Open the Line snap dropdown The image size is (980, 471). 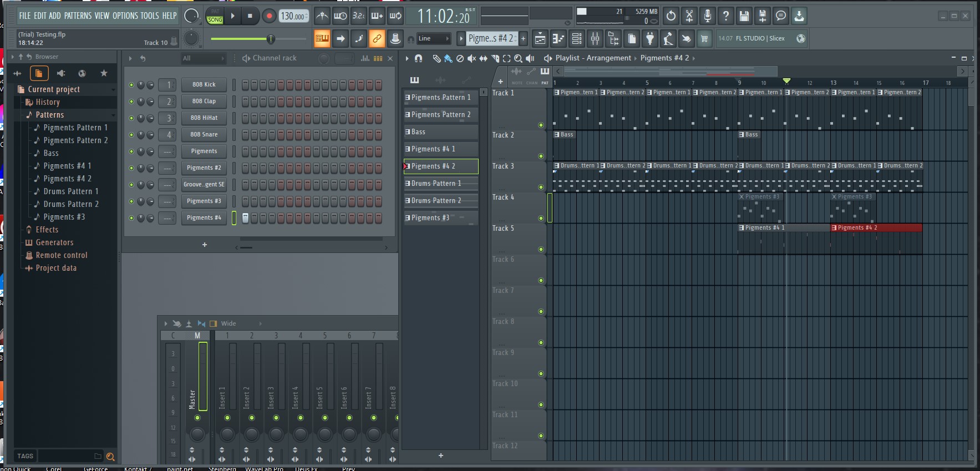point(434,38)
